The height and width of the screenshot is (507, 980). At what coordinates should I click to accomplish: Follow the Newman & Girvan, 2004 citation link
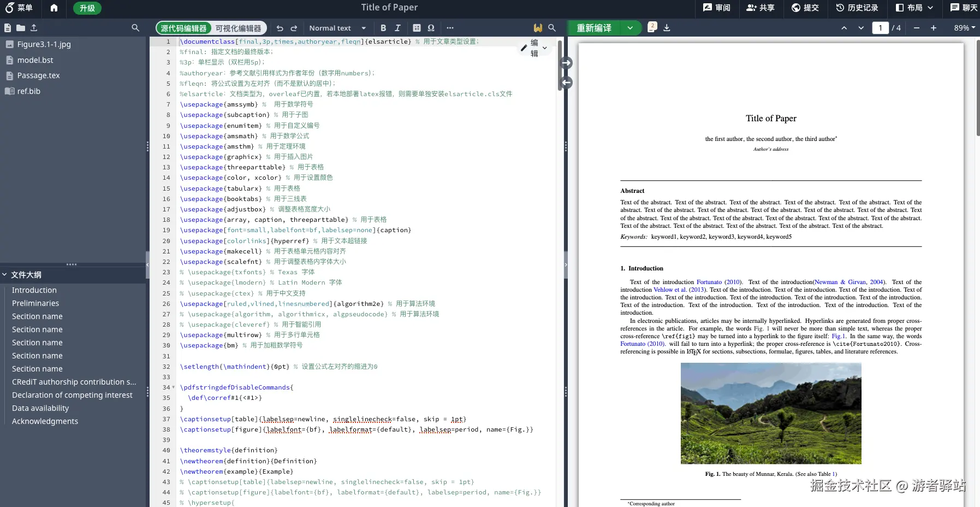(x=848, y=282)
